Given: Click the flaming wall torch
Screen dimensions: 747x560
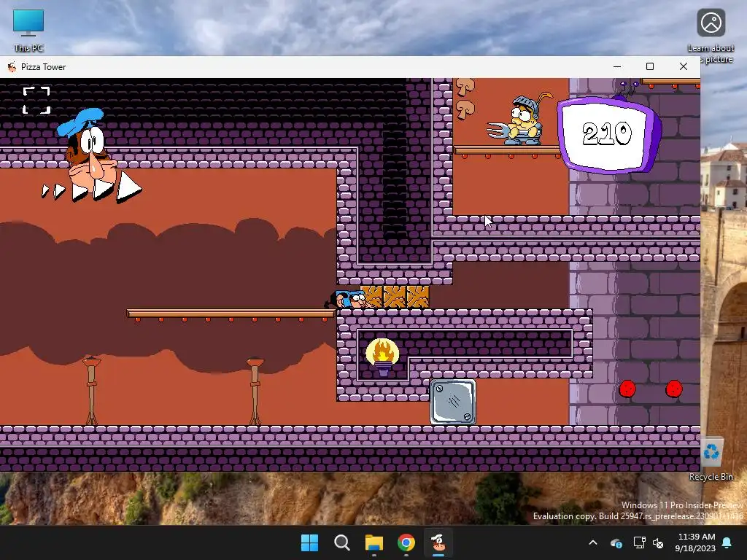Looking at the screenshot, I should pos(382,357).
